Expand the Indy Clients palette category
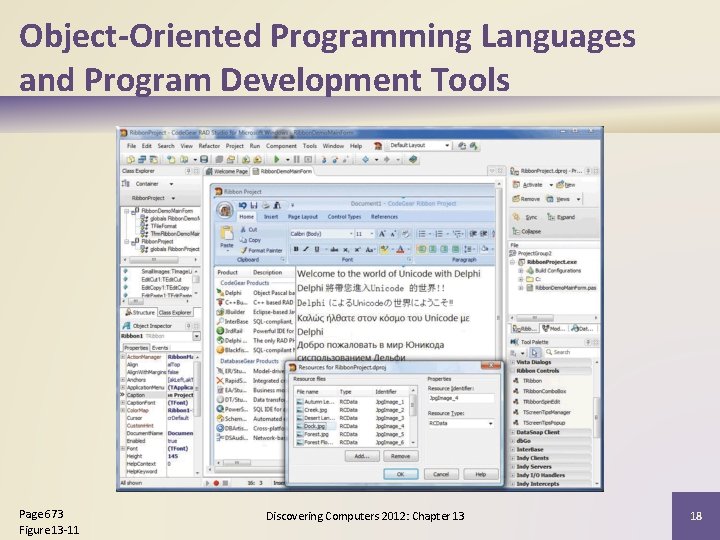The image size is (720, 540). coord(513,458)
